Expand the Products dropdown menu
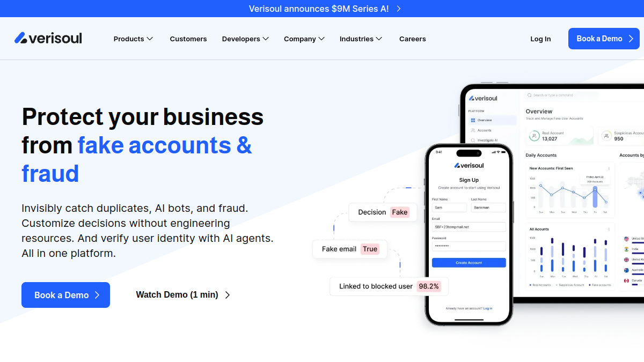This screenshot has width=644, height=362. coord(133,39)
